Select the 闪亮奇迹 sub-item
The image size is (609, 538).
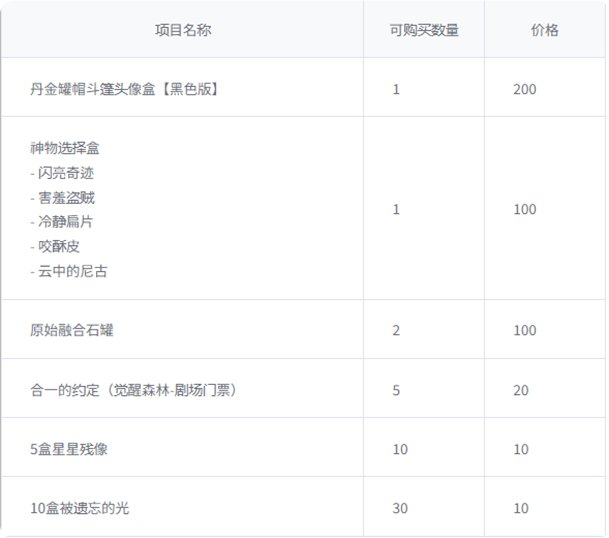67,173
